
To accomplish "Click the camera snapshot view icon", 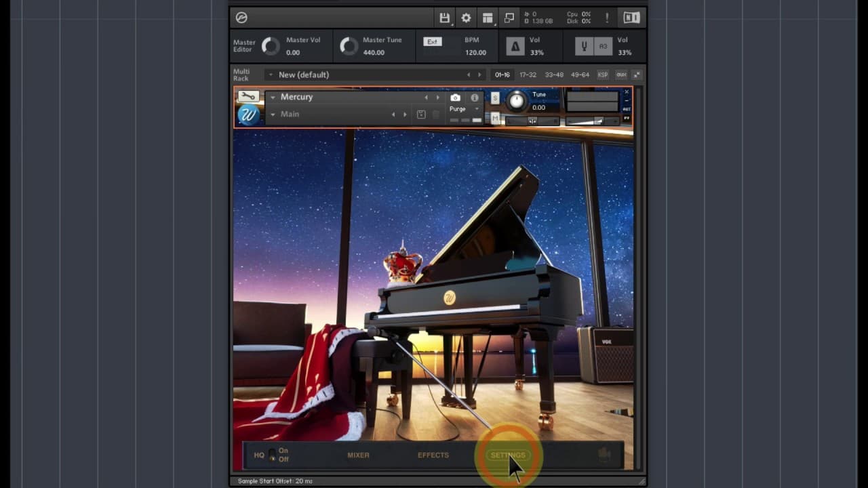I will click(x=456, y=98).
